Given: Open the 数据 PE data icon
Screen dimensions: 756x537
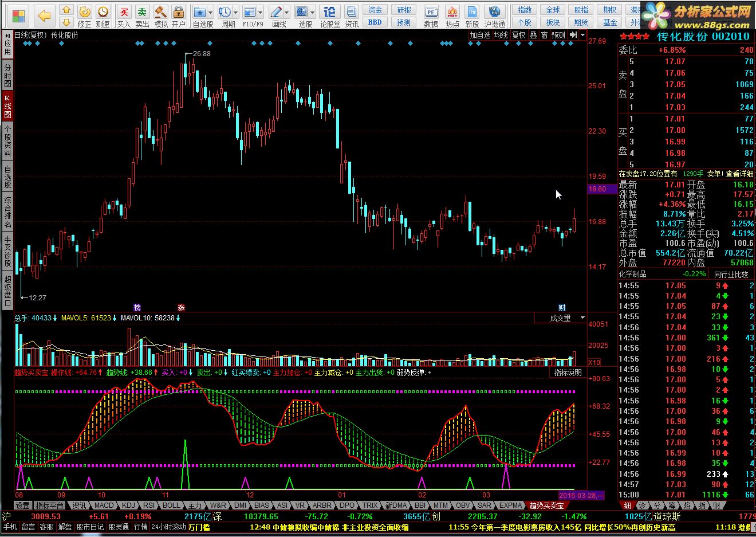Looking at the screenshot, I should coord(431,11).
